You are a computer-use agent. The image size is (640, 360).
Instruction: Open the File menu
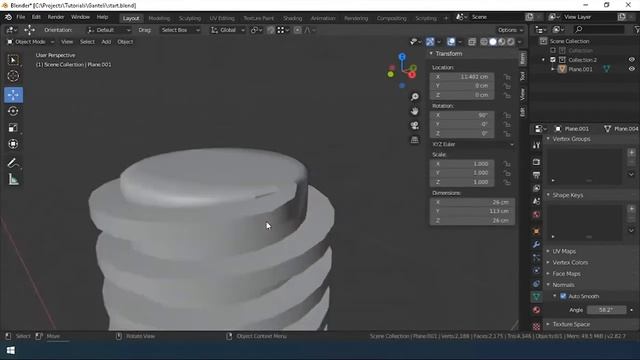(x=20, y=17)
